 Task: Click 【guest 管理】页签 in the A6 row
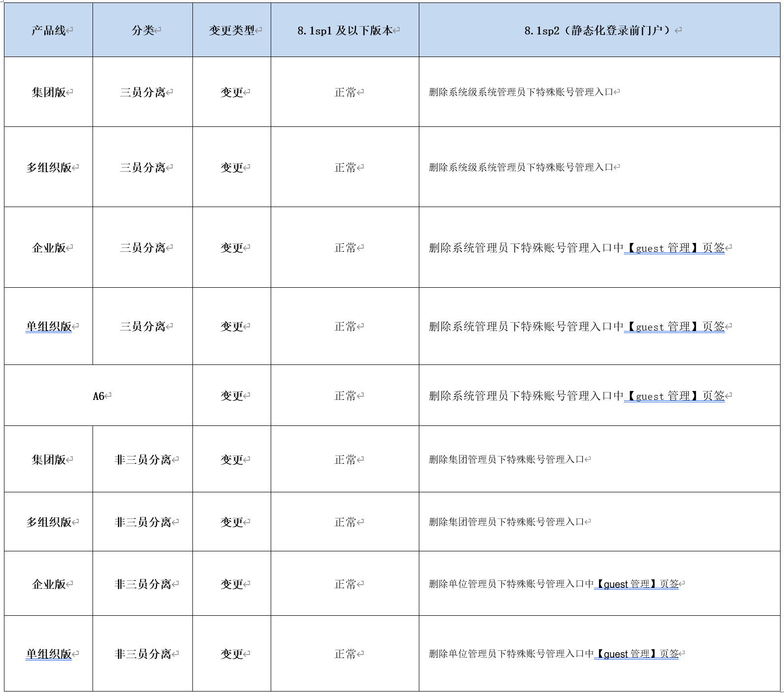[x=674, y=396]
